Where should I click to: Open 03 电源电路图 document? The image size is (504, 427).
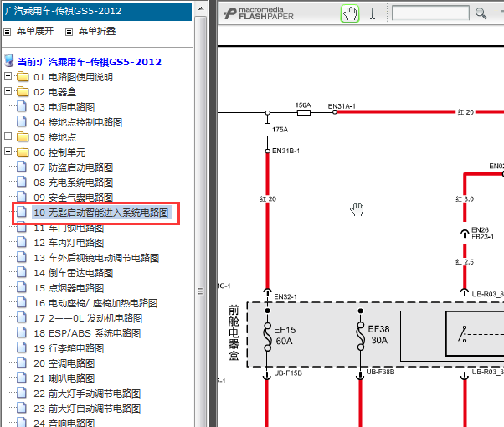(64, 107)
